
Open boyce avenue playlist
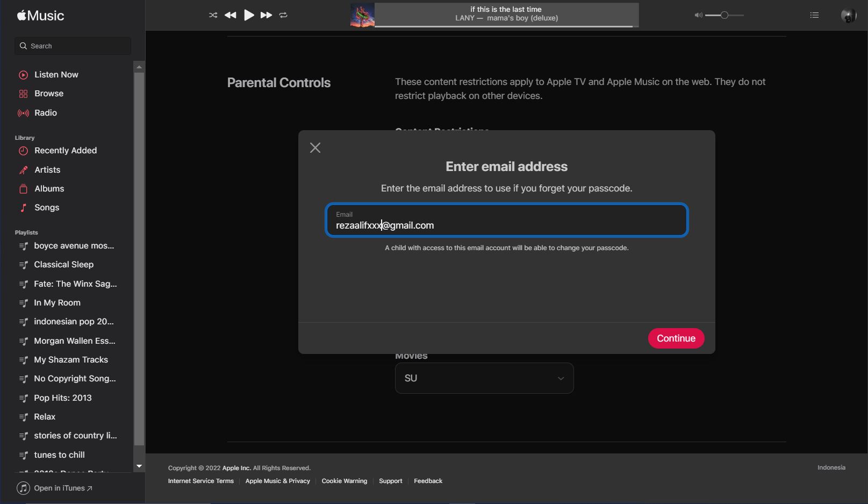[74, 246]
